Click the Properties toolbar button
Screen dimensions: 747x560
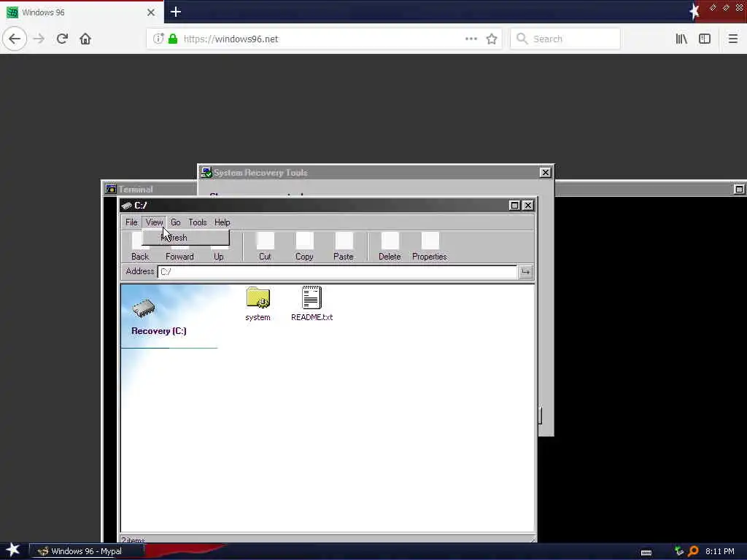[430, 247]
